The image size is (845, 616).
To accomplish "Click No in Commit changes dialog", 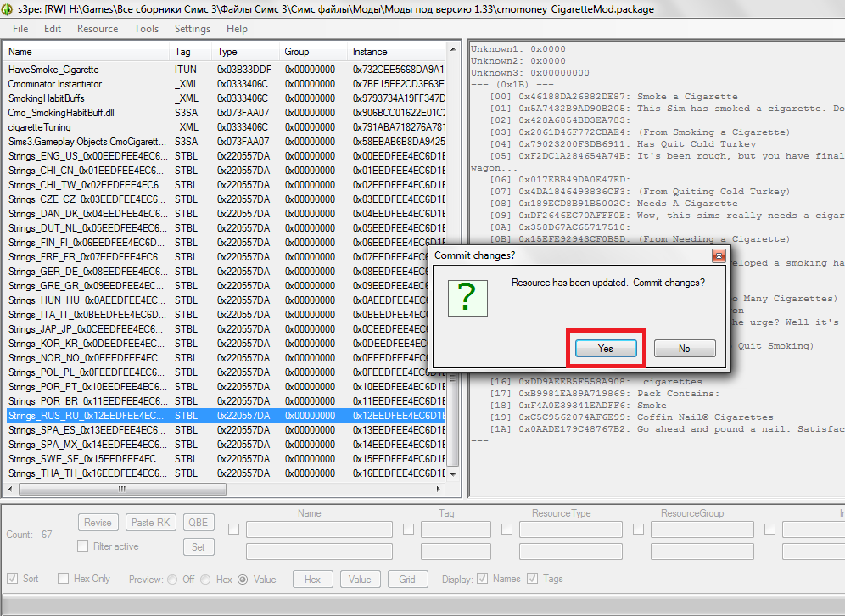I will point(684,349).
